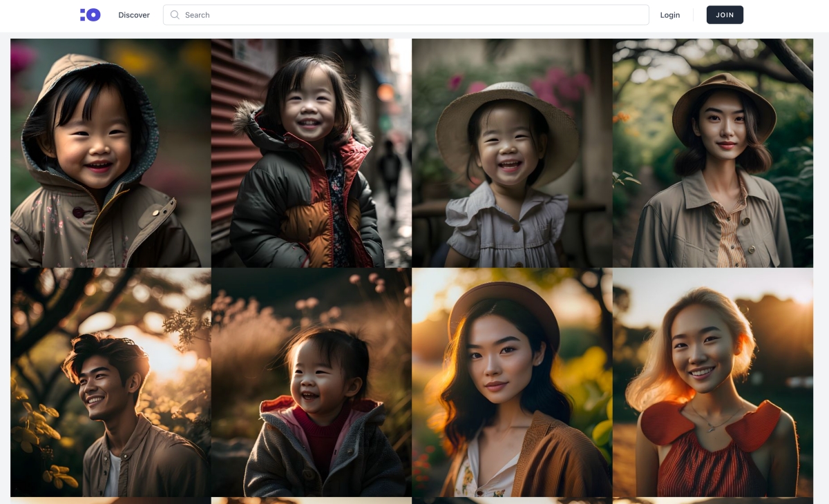Viewport: 829px width, 504px height.
Task: Open photo of smiling young man at sunset
Action: click(111, 382)
